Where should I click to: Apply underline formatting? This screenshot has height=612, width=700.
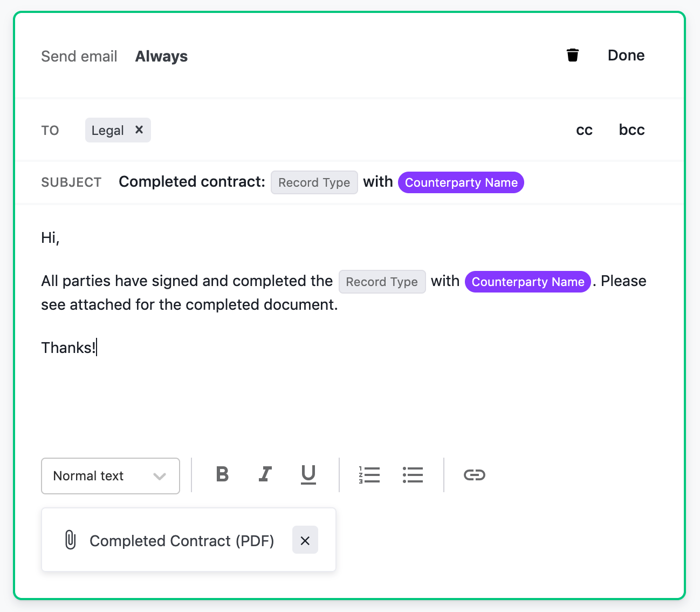308,475
